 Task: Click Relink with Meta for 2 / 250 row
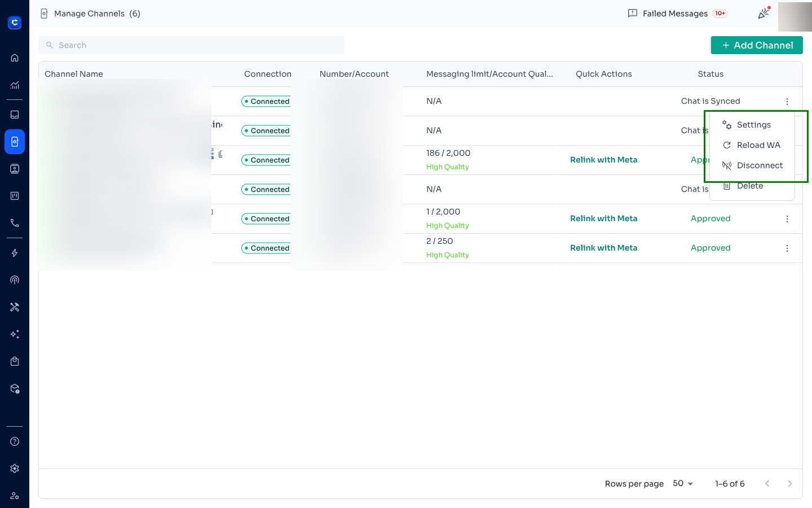point(603,248)
